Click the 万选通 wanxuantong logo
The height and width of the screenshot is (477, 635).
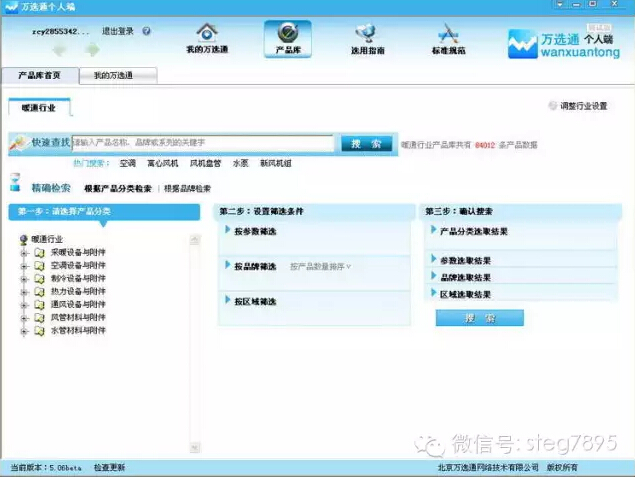[564, 43]
